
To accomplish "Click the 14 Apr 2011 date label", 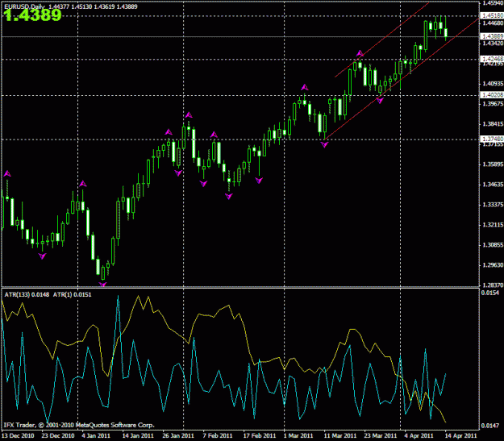I will pyautogui.click(x=460, y=436).
